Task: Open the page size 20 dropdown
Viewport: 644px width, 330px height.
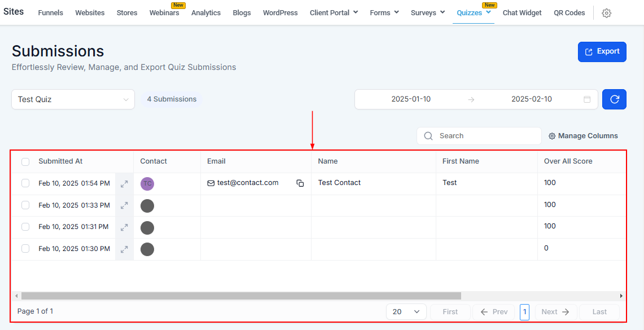Action: [x=406, y=311]
